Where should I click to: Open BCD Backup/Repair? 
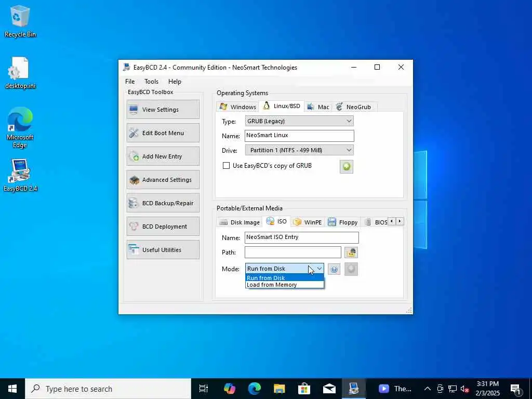(163, 203)
